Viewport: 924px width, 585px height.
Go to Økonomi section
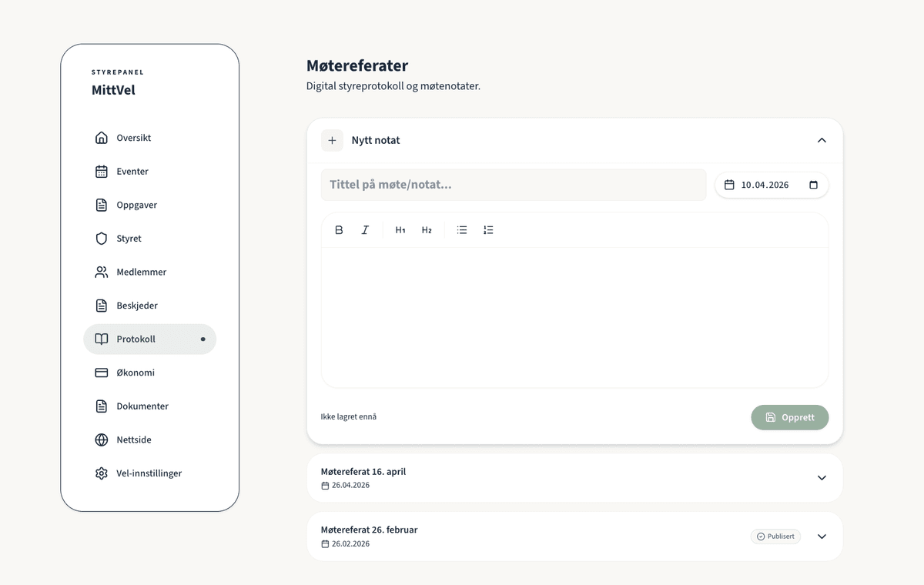tap(135, 373)
